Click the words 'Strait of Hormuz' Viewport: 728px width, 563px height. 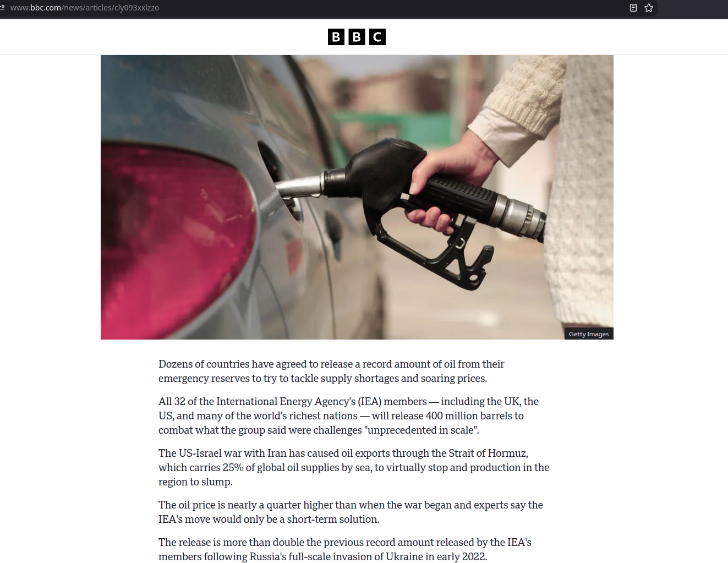pos(488,453)
